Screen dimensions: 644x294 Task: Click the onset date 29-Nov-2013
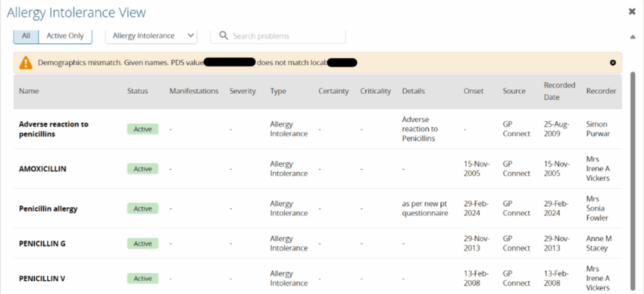coord(477,243)
